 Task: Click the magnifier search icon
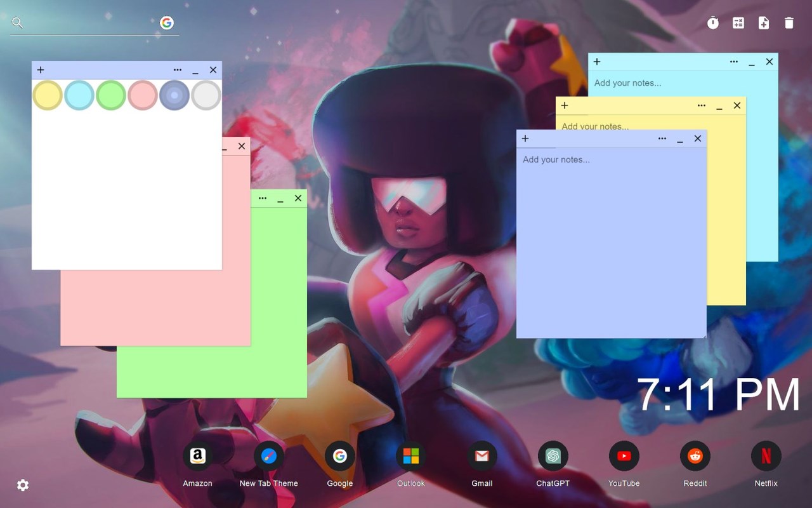17,23
